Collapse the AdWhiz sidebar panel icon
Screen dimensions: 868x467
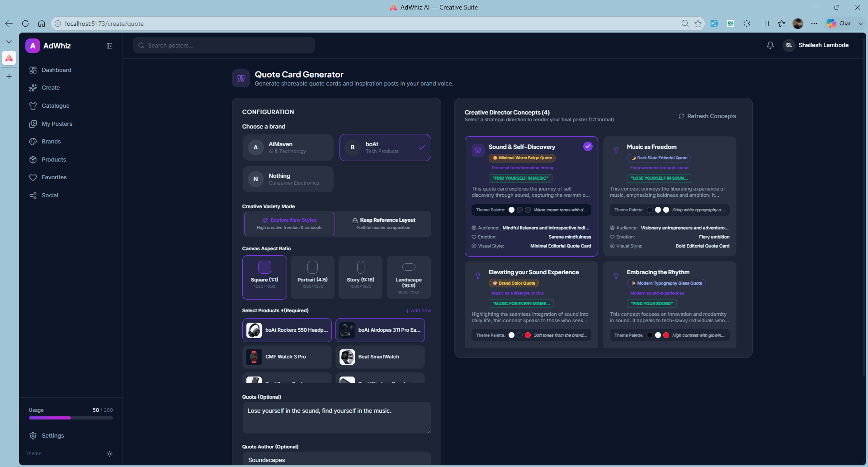pyautogui.click(x=109, y=46)
